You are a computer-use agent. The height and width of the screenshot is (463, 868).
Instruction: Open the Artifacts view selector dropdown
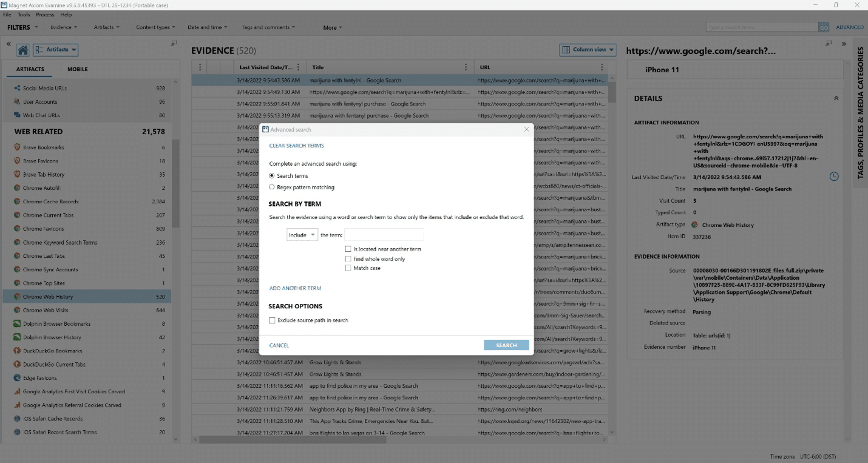point(56,49)
